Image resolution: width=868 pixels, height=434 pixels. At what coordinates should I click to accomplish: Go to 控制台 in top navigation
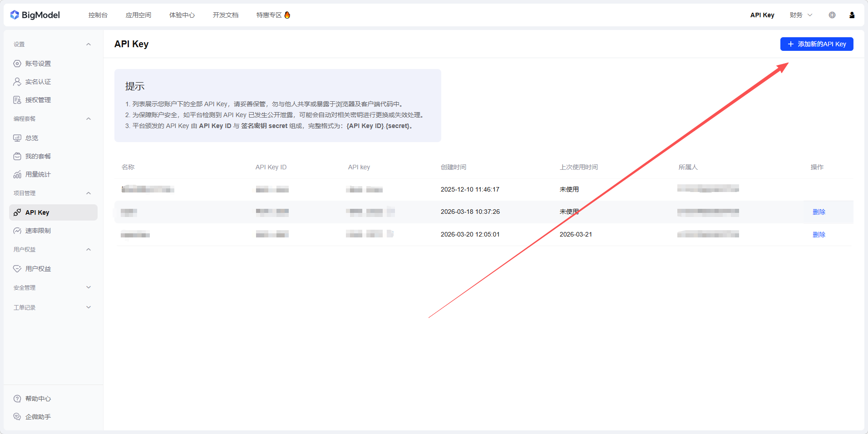98,15
